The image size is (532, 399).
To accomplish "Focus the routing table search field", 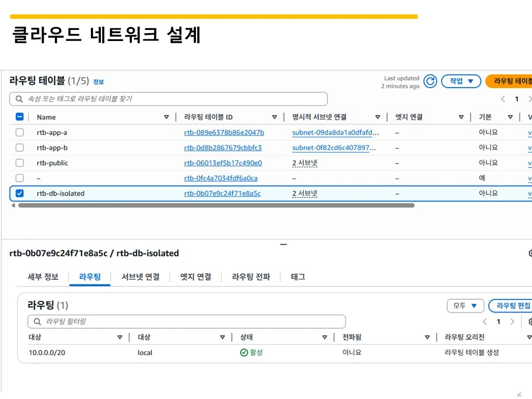I will [168, 99].
